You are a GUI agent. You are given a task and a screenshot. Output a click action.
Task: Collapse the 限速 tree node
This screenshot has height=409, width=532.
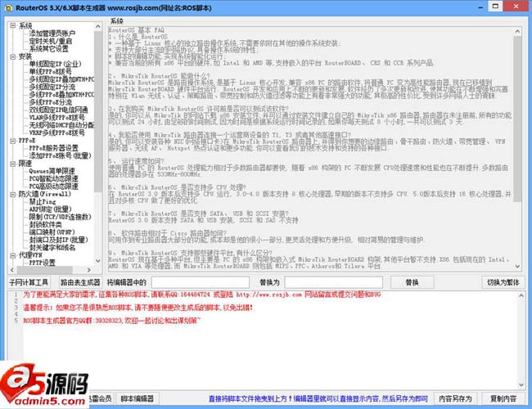[13, 164]
